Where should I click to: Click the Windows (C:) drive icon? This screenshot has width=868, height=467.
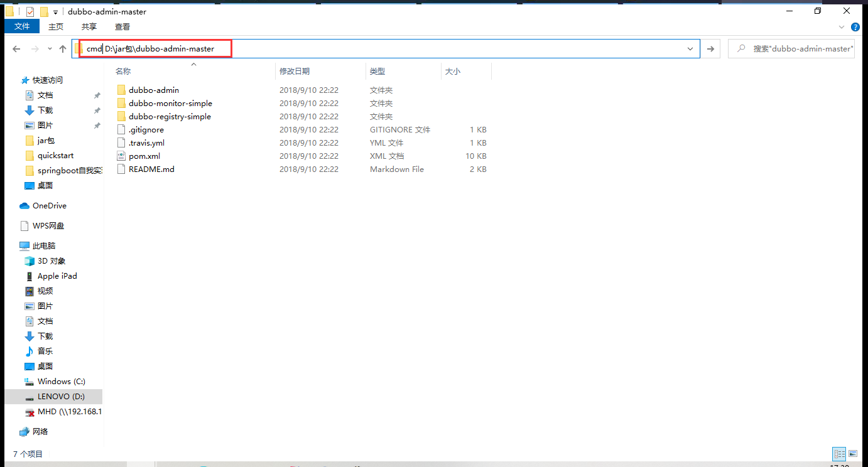coord(30,382)
